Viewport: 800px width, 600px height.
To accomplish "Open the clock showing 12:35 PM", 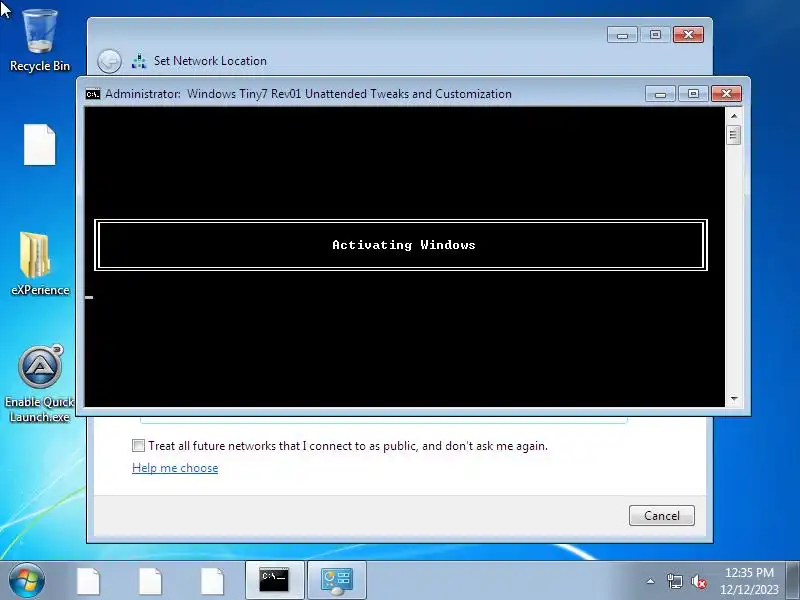I will pos(749,581).
